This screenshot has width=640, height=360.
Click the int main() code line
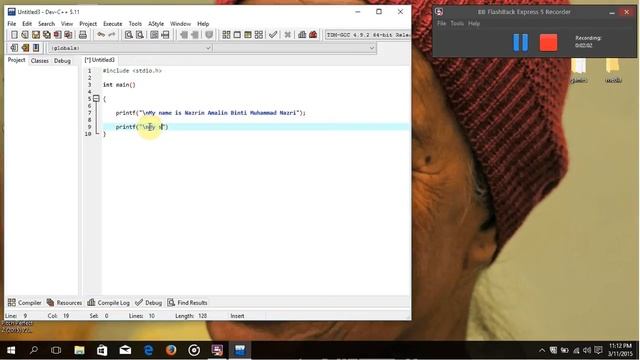[x=119, y=84]
